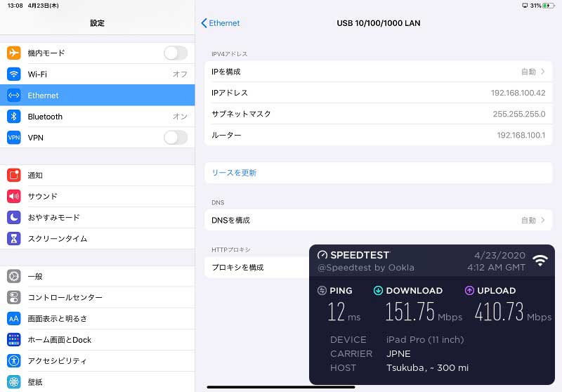562x392 pixels.
Task: Tap the VPN icon
Action: (x=13, y=138)
